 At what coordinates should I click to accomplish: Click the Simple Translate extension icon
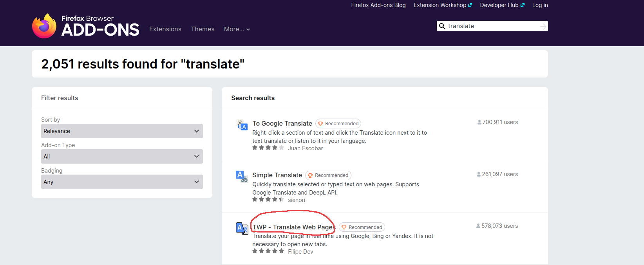(x=242, y=177)
